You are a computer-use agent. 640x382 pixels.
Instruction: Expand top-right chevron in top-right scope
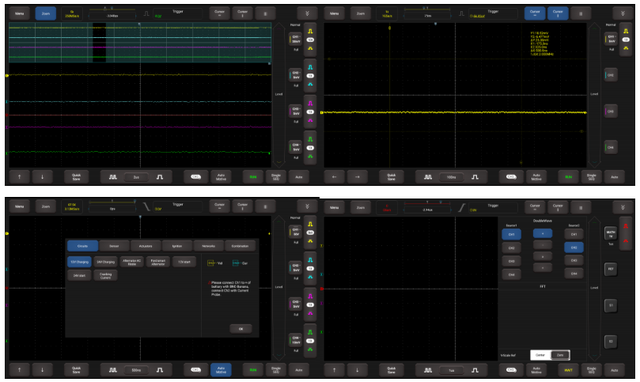(623, 13)
